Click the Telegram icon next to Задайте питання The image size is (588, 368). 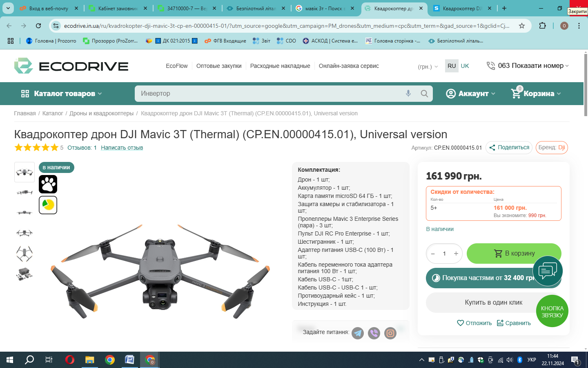coord(358,333)
